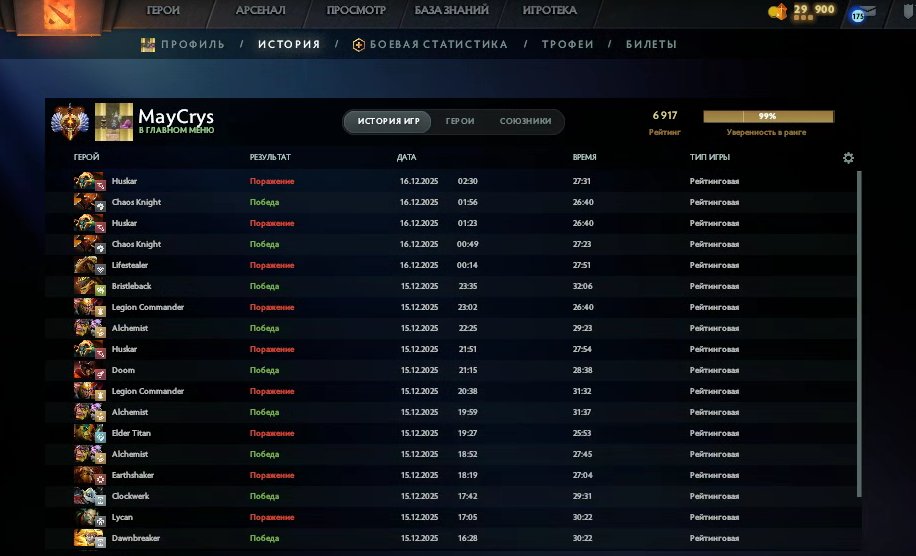Image resolution: width=916 pixels, height=556 pixels.
Task: Click date 15.12.2025 in Dawnbreaker row
Action: (419, 538)
